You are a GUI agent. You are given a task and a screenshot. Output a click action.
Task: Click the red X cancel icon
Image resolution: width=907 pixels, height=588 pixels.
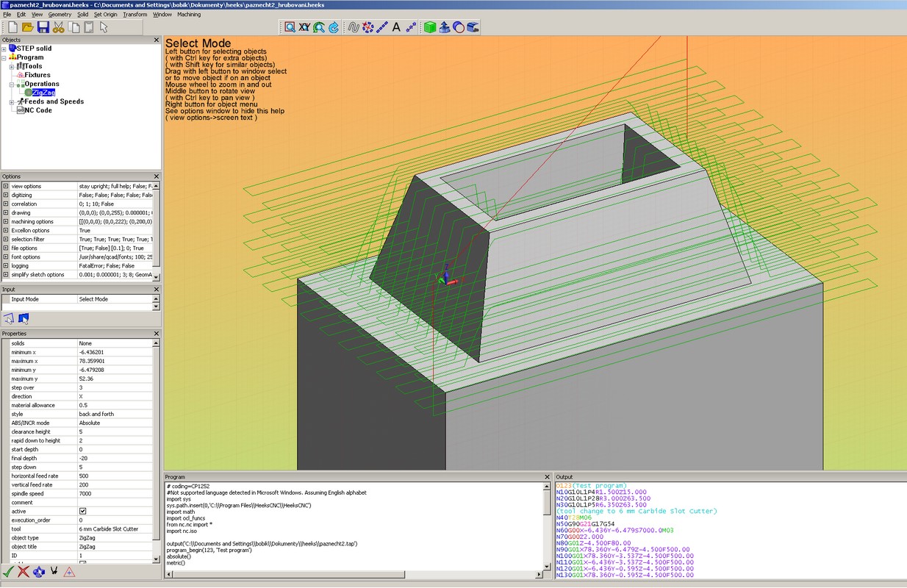[x=24, y=572]
